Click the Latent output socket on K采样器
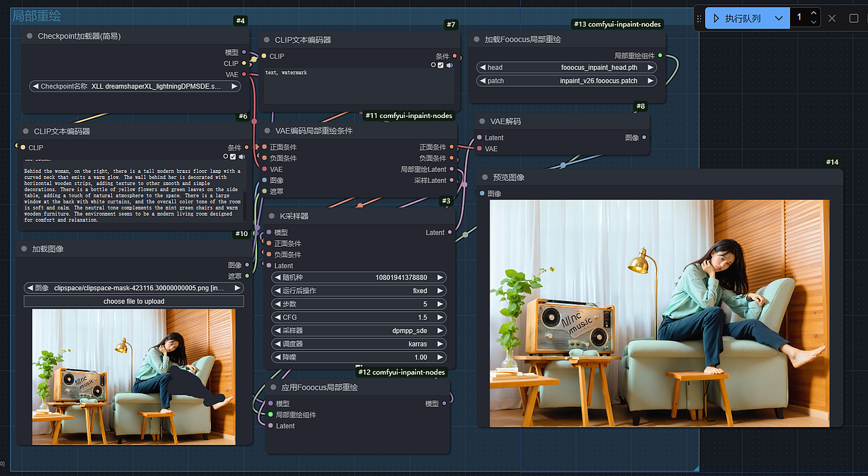 451,233
